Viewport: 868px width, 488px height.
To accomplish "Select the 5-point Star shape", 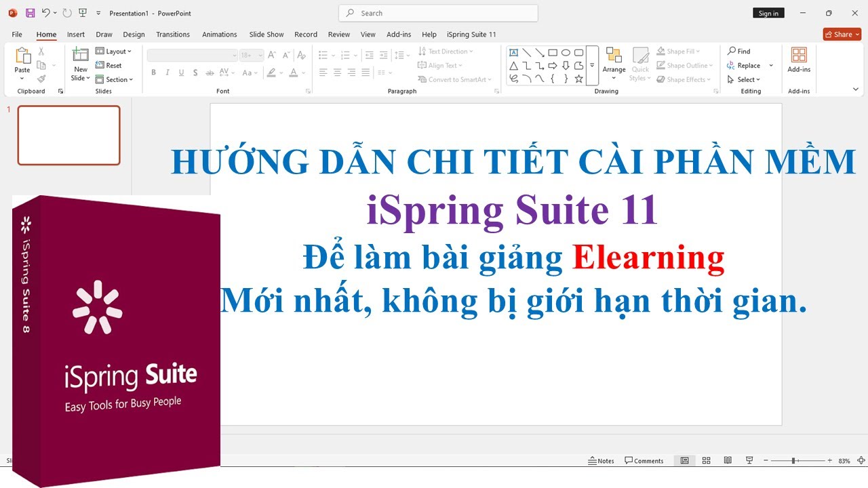I will point(578,79).
